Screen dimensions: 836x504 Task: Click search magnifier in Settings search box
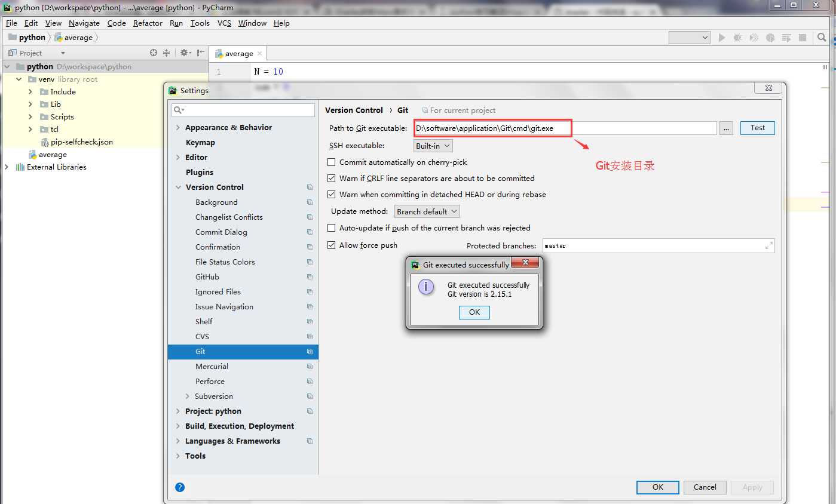pyautogui.click(x=179, y=110)
